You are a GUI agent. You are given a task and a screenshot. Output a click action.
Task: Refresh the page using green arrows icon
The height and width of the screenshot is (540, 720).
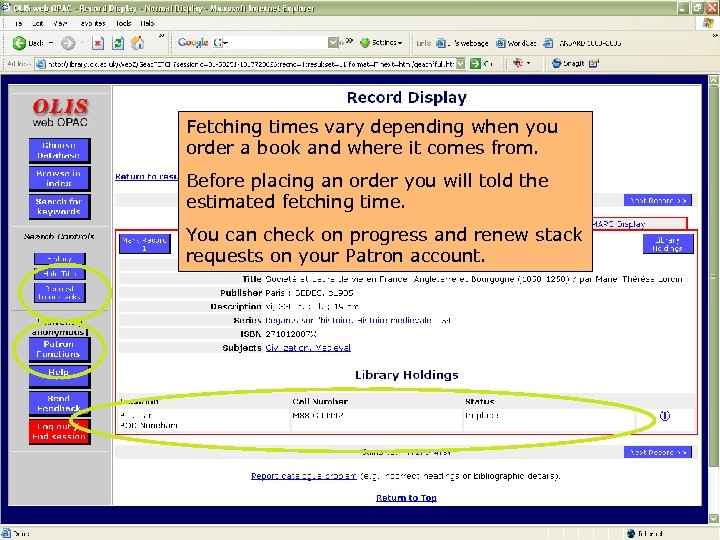pyautogui.click(x=118, y=43)
